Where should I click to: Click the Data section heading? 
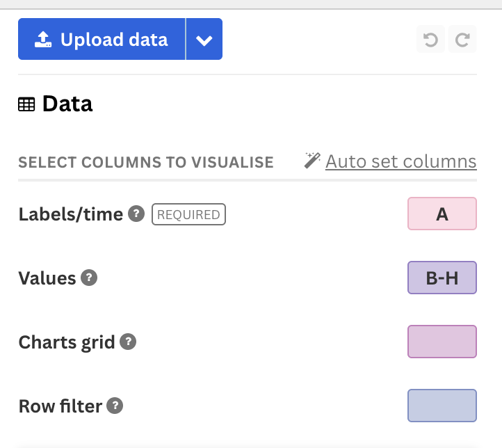[67, 104]
